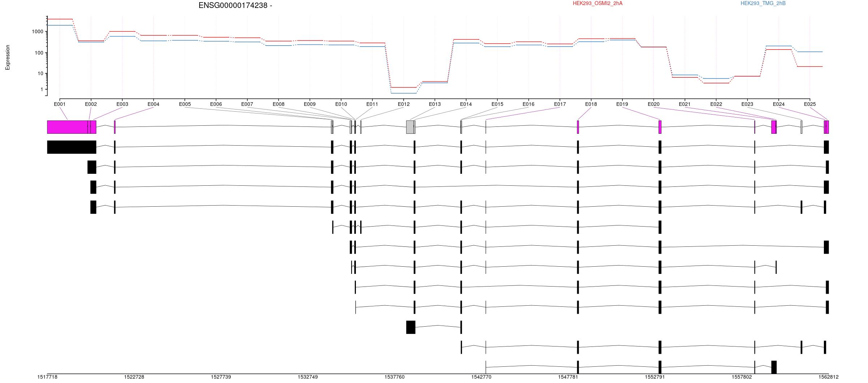The image size is (868, 383).
Task: Click exon label E004
Action: coord(153,104)
